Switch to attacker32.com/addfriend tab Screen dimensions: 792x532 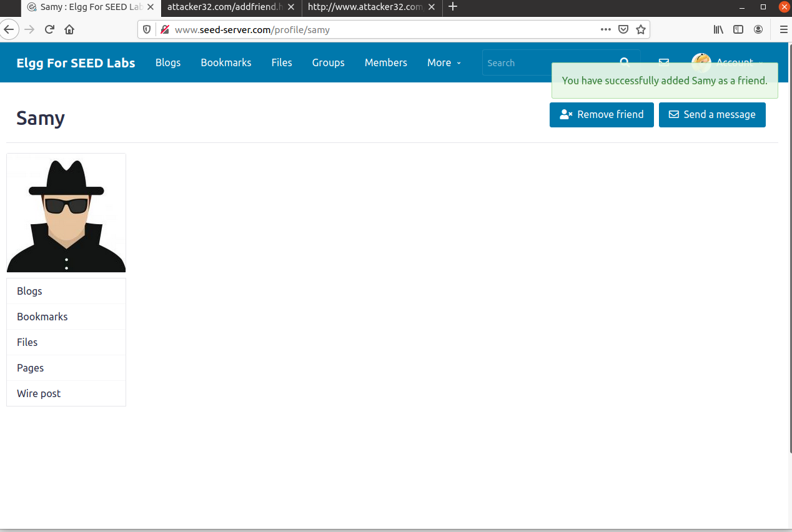[225, 7]
